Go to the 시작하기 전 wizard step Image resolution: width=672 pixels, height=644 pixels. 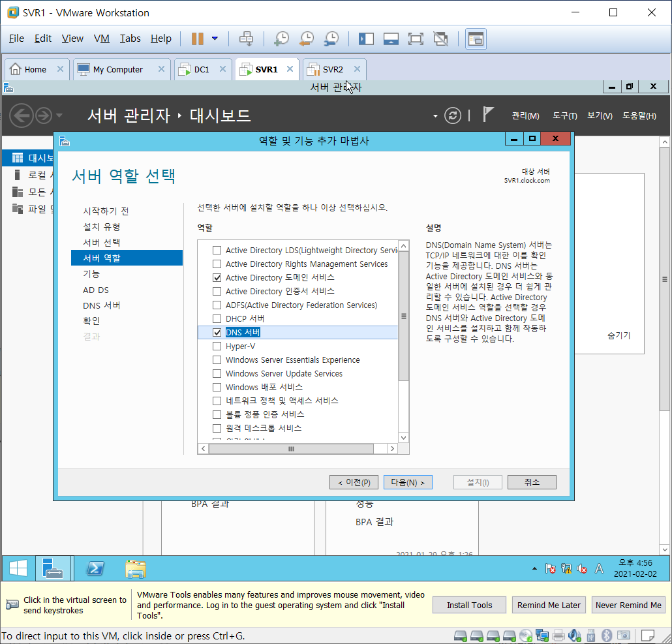tap(106, 211)
